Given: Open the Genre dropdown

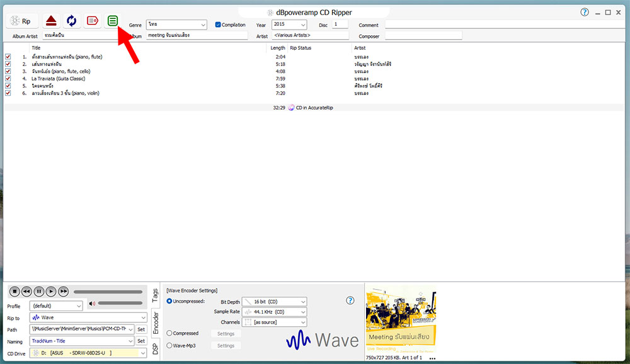Looking at the screenshot, I should (176, 25).
